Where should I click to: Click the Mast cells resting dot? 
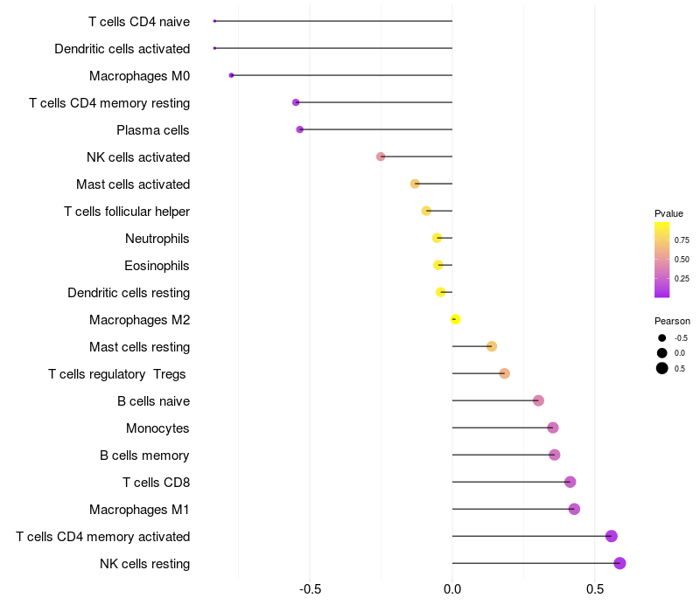[492, 346]
